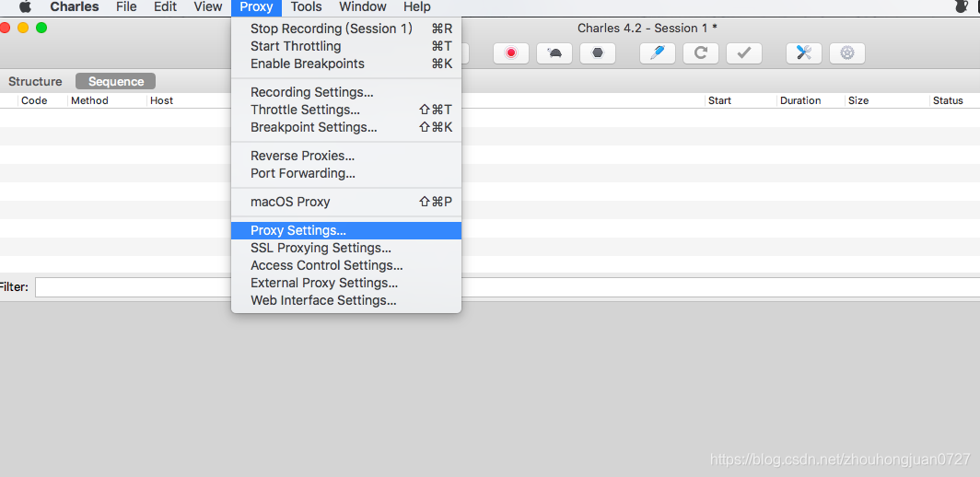Open Access Control Settings… item
The height and width of the screenshot is (477, 980).
point(346,266)
